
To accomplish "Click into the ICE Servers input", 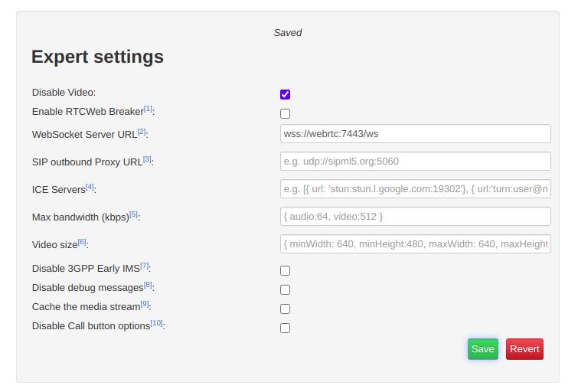I will pyautogui.click(x=416, y=189).
